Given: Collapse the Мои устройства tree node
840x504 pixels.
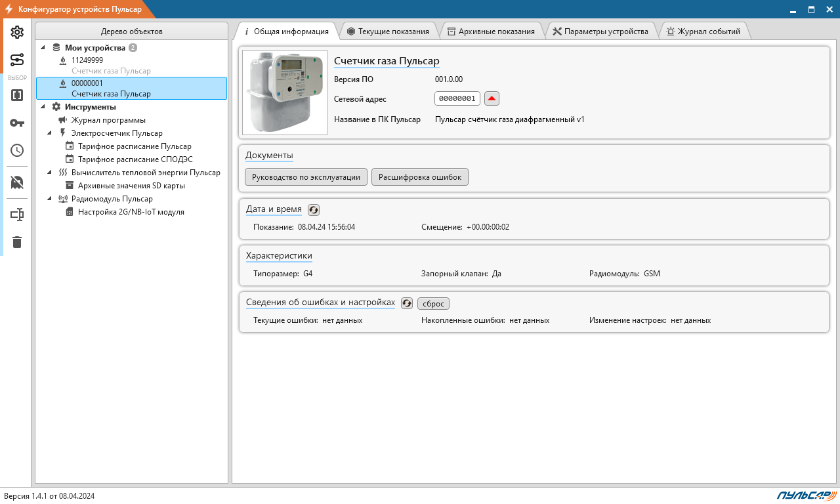Looking at the screenshot, I should [x=43, y=48].
